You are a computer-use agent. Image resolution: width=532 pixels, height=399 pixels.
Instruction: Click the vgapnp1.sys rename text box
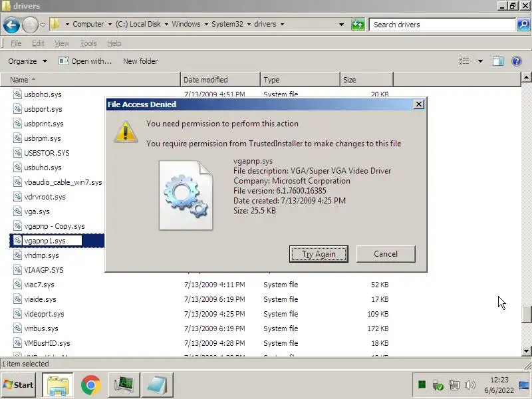click(53, 241)
